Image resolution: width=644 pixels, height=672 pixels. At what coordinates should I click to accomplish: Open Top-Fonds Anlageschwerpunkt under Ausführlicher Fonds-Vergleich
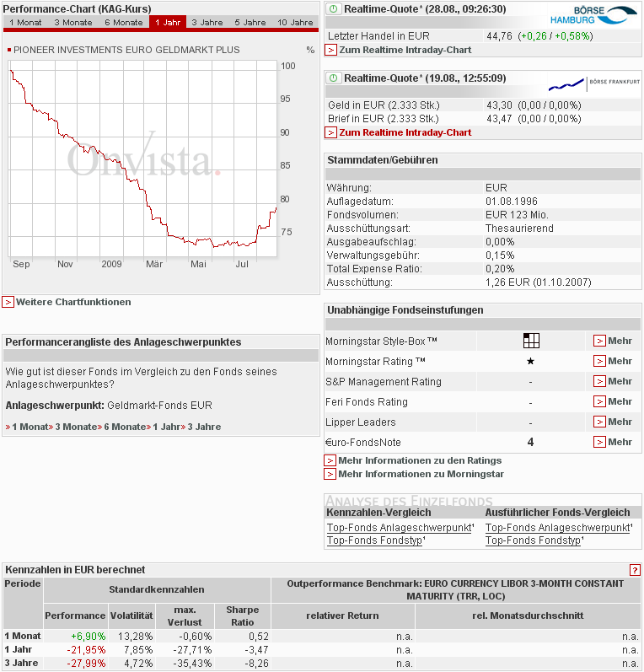tap(559, 528)
